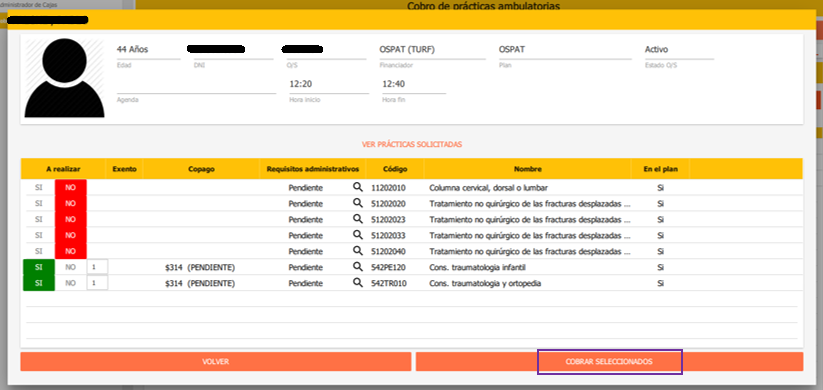
Task: Click 'Columna cervical, dorsal o lumbar' name
Action: 489,187
